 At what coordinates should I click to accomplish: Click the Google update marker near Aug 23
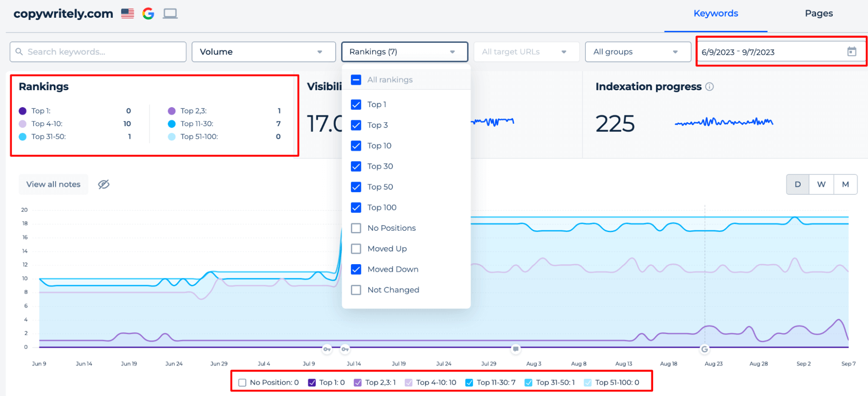(x=704, y=349)
